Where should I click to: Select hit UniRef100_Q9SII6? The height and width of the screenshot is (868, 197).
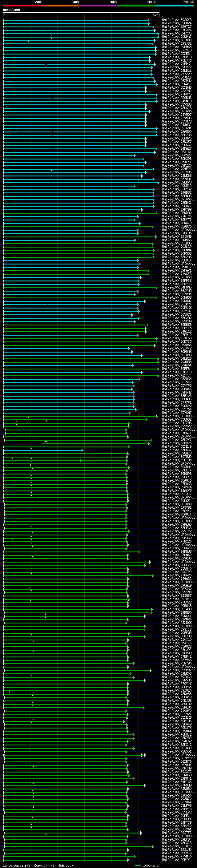(x=177, y=629)
